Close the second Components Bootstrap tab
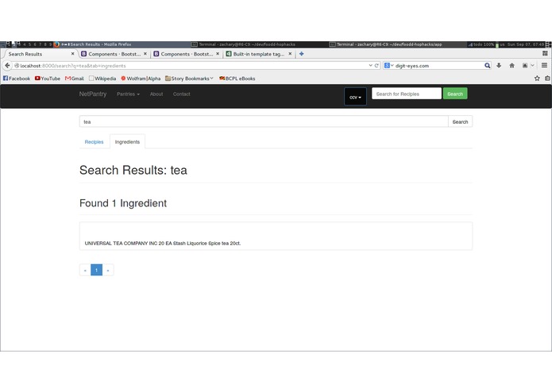 218,54
